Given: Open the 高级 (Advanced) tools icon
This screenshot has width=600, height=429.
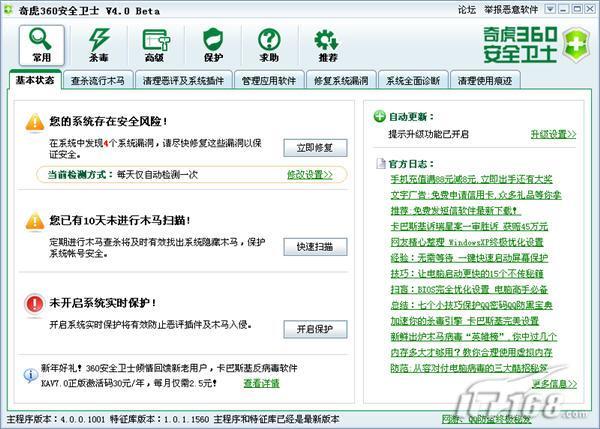Looking at the screenshot, I should (x=154, y=45).
